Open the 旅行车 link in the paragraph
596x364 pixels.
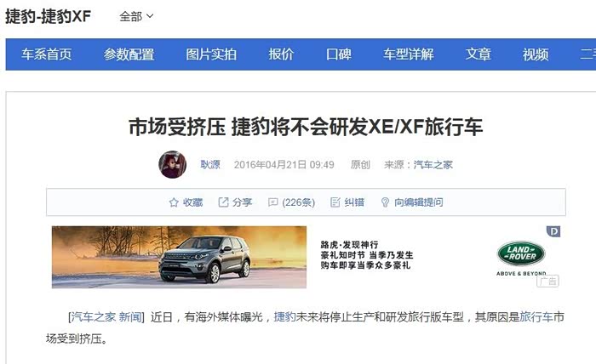[536, 316]
